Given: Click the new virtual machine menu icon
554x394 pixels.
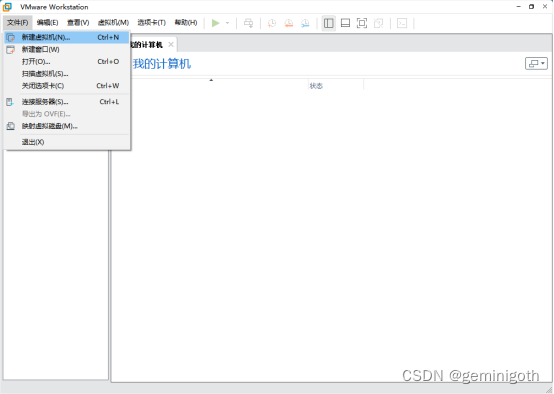Looking at the screenshot, I should [11, 37].
